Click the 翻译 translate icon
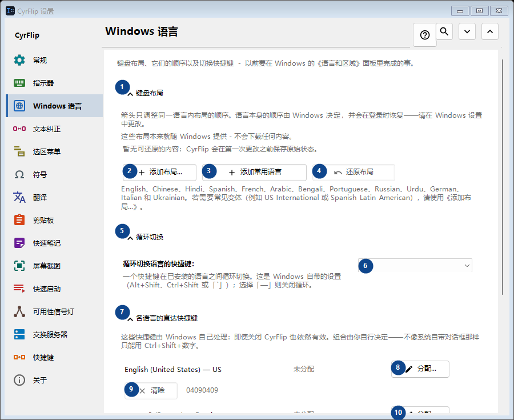 click(x=19, y=197)
